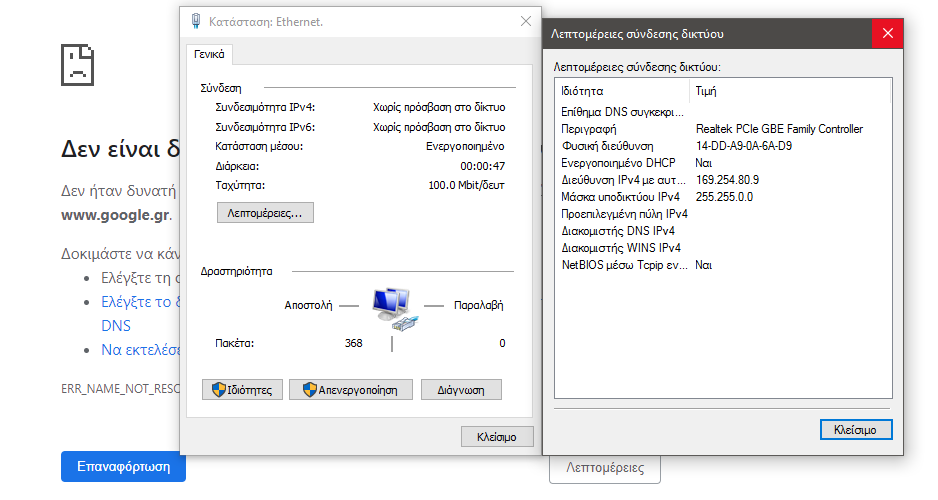Select the Μάσκα υποδικτύου IPv4 row
Screen dimensions: 938x500
(x=723, y=197)
